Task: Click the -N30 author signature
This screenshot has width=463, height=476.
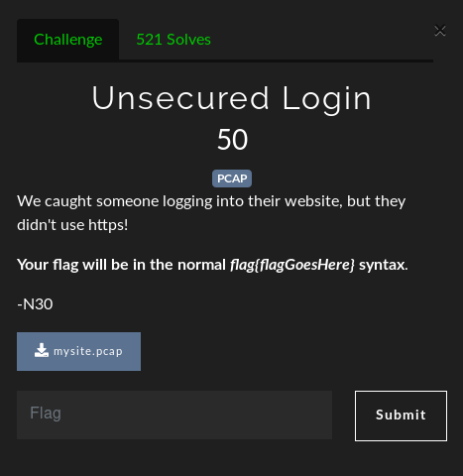Action: pos(35,304)
